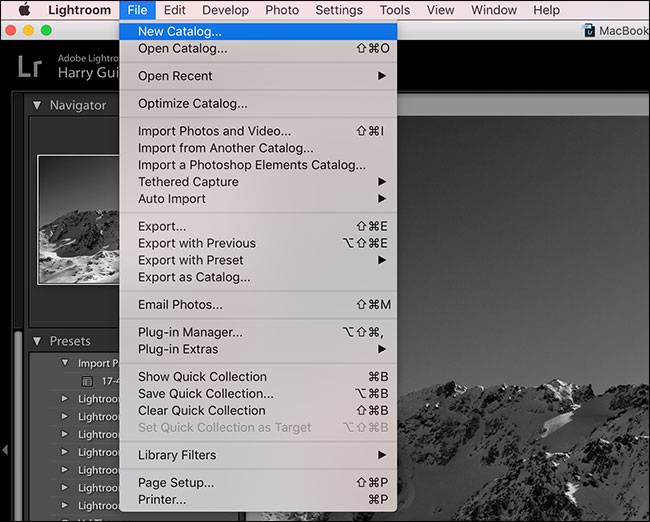Click the left panel collapse arrow
650x522 pixels.
click(5, 450)
